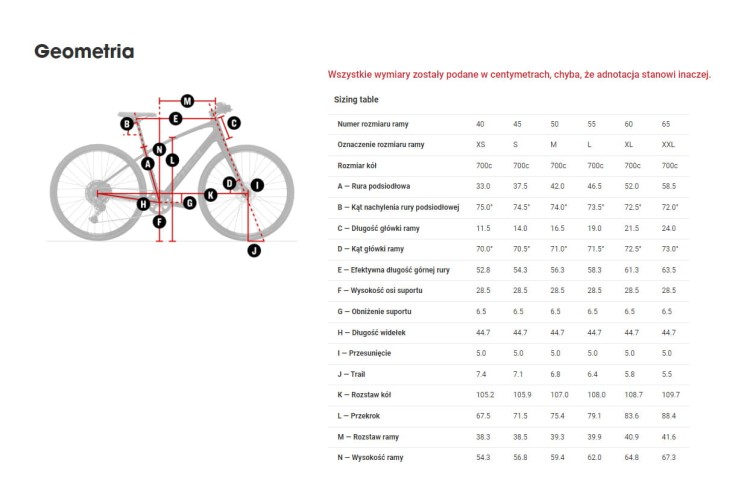Click the C marker by the head tube
750x501 pixels.
(234, 123)
